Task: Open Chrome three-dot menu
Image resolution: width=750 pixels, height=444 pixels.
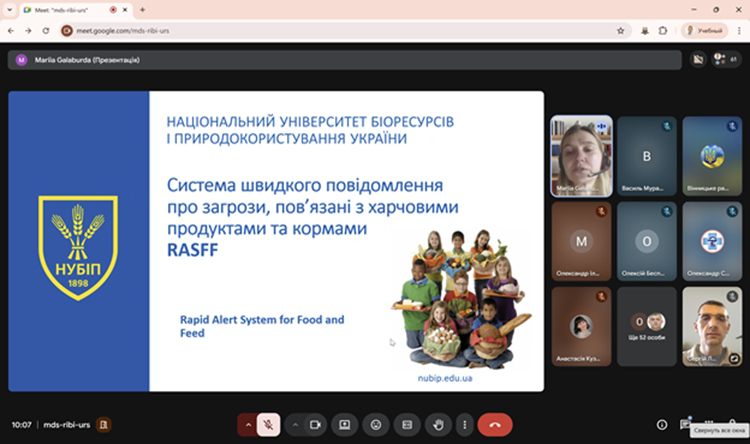Action: click(739, 31)
